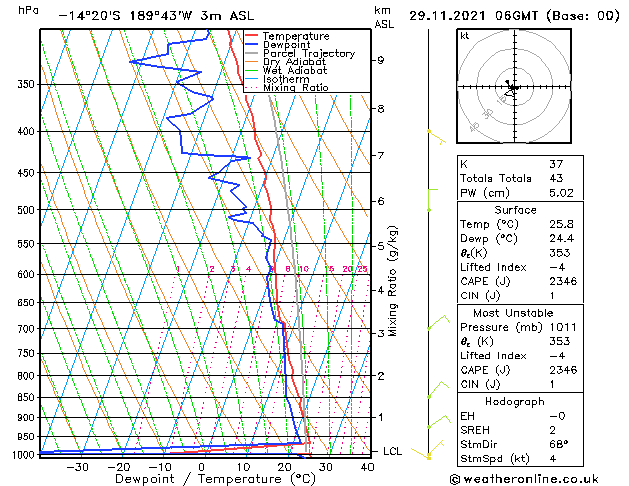The height and width of the screenshot is (486, 629).
Task: Click the wind barb at 900 hPa
Action: click(x=438, y=422)
